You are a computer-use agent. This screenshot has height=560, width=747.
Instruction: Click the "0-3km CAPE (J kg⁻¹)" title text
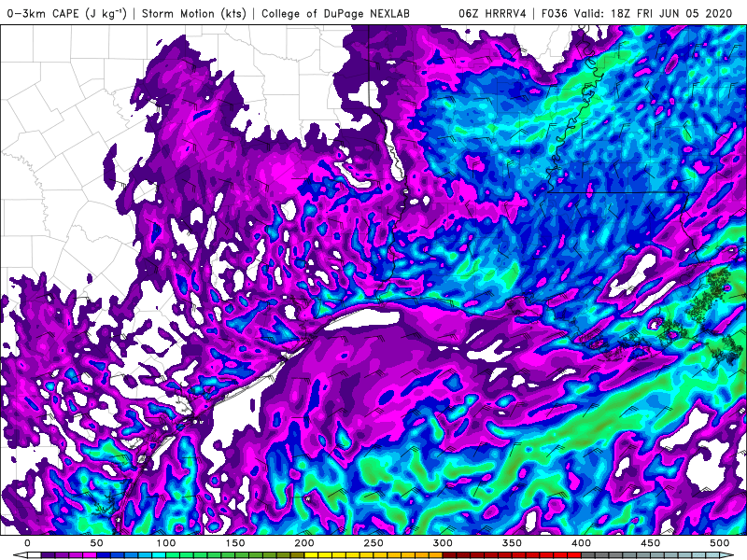66,13
